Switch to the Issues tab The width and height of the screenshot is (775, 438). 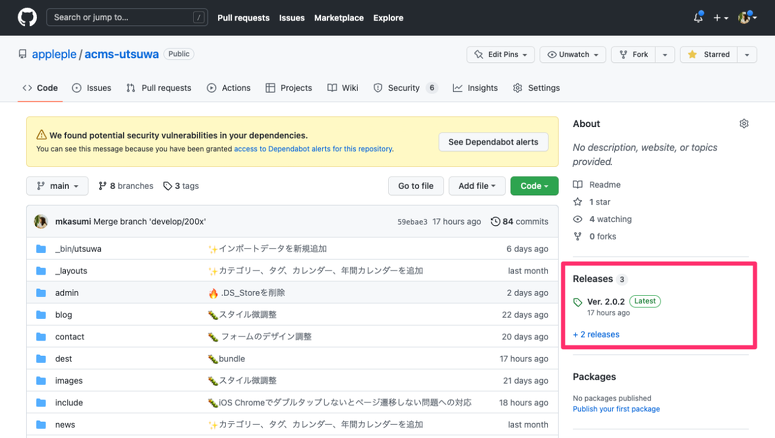pyautogui.click(x=92, y=88)
